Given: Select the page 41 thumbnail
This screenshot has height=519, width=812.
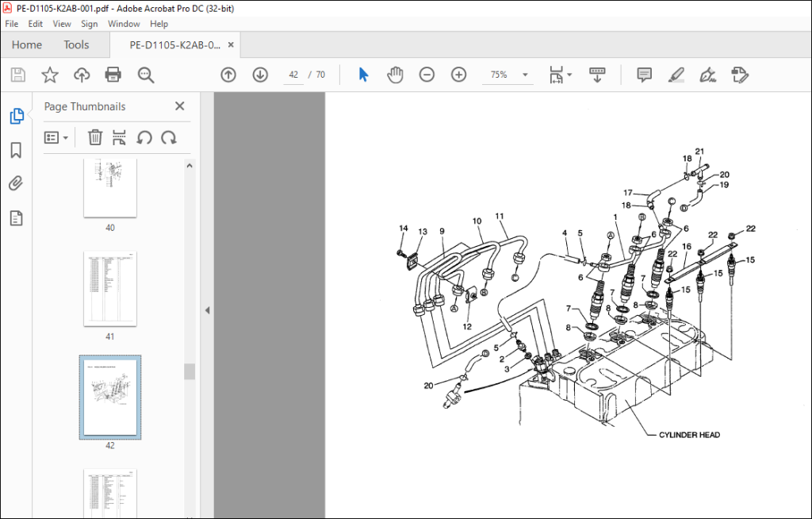Looking at the screenshot, I should [x=110, y=289].
